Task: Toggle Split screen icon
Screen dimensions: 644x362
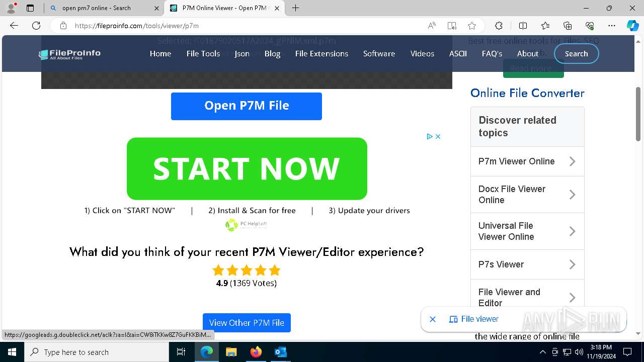Action: (x=523, y=26)
